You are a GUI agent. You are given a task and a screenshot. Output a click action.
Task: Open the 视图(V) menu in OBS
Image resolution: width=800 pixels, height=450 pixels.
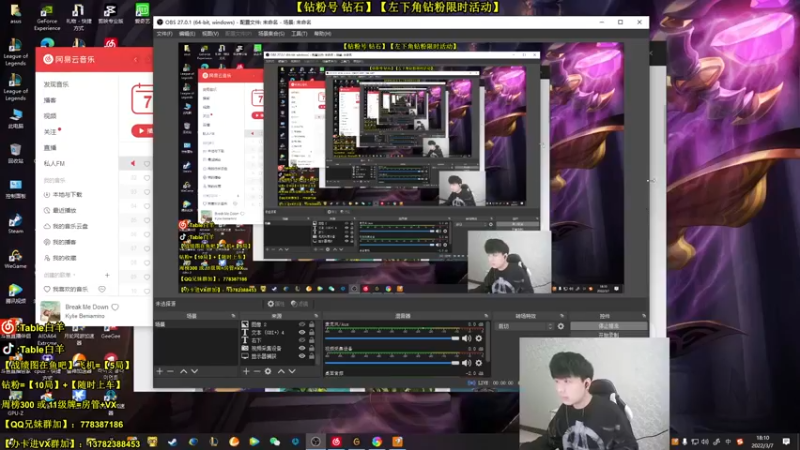[x=210, y=34]
